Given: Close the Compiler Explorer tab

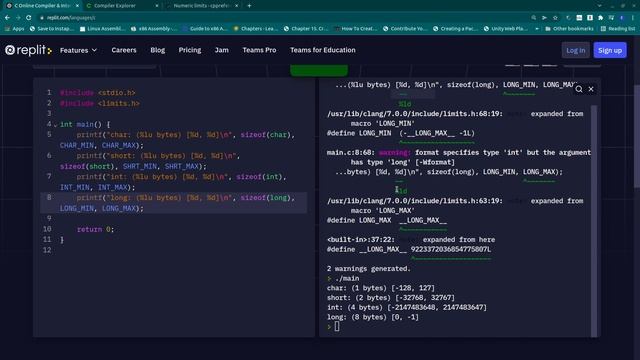Looking at the screenshot, I should click(x=157, y=6).
